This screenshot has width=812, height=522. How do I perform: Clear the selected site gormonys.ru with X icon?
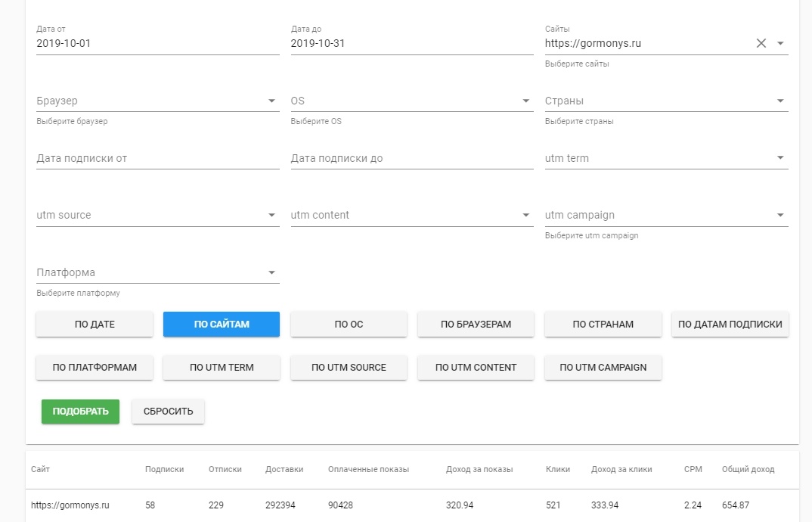pos(761,44)
